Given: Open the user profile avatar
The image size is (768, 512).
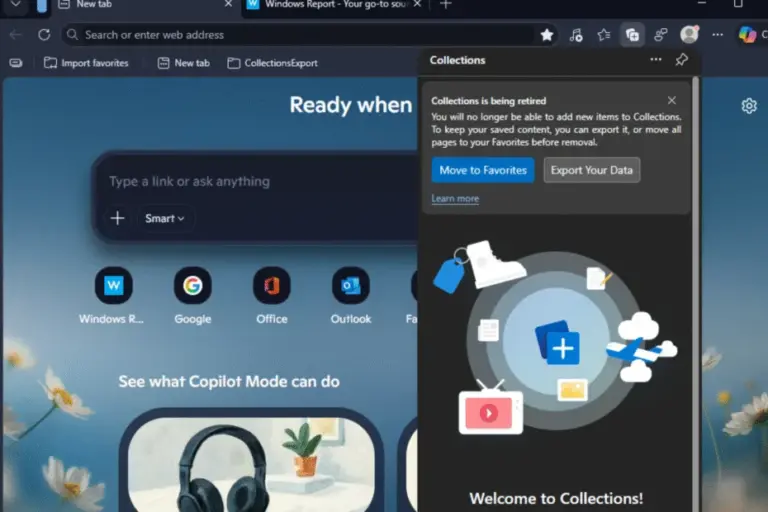Looking at the screenshot, I should point(689,35).
